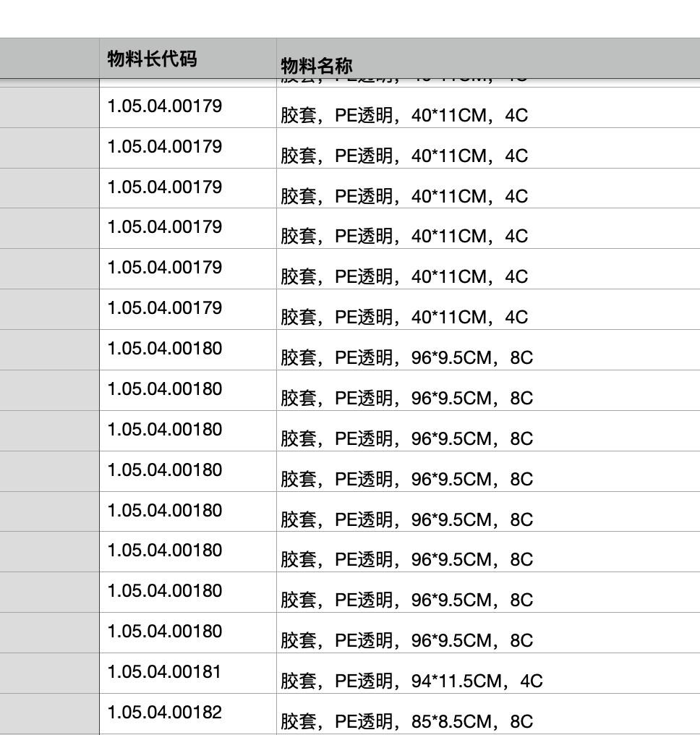Select the second 96*9.5CM, 8C name cell
The height and width of the screenshot is (735, 700).
tap(406, 398)
